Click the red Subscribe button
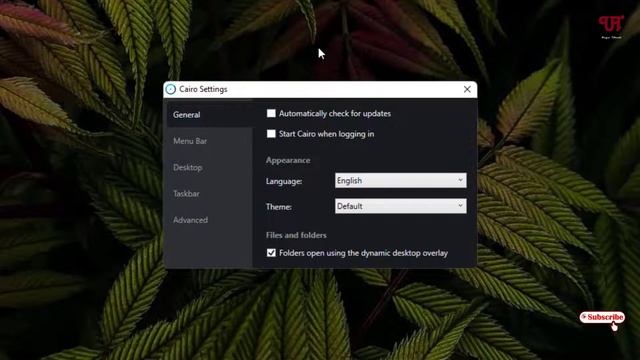The image size is (640, 360). click(602, 317)
